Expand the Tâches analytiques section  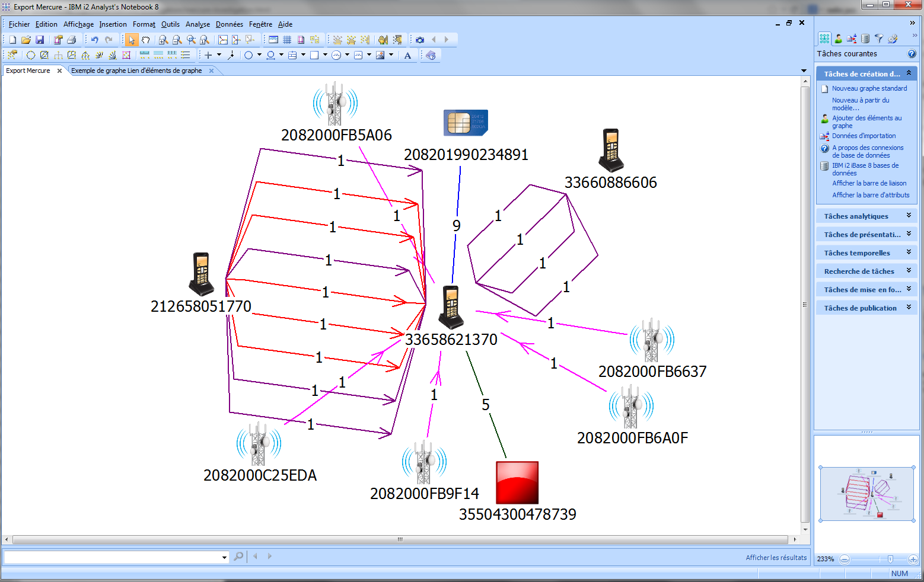coord(866,216)
